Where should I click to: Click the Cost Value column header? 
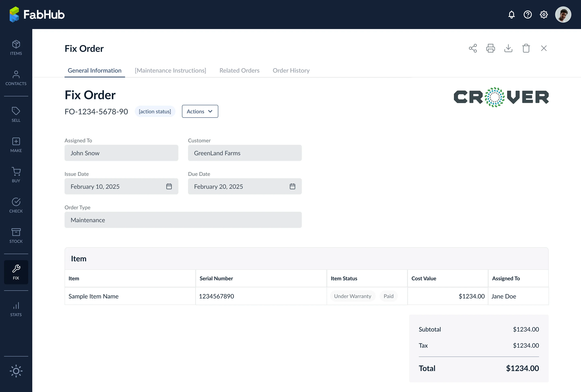tap(448, 278)
